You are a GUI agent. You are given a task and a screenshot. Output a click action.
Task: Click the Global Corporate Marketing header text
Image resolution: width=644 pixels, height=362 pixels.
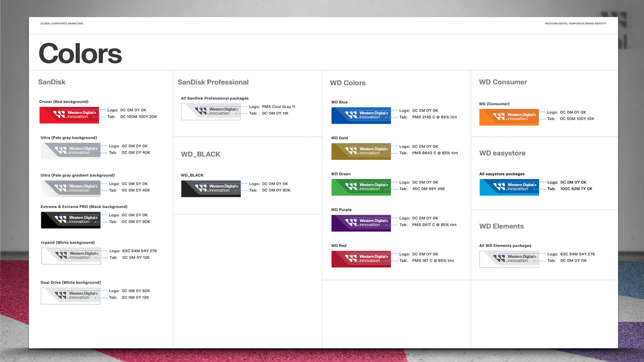pos(62,24)
